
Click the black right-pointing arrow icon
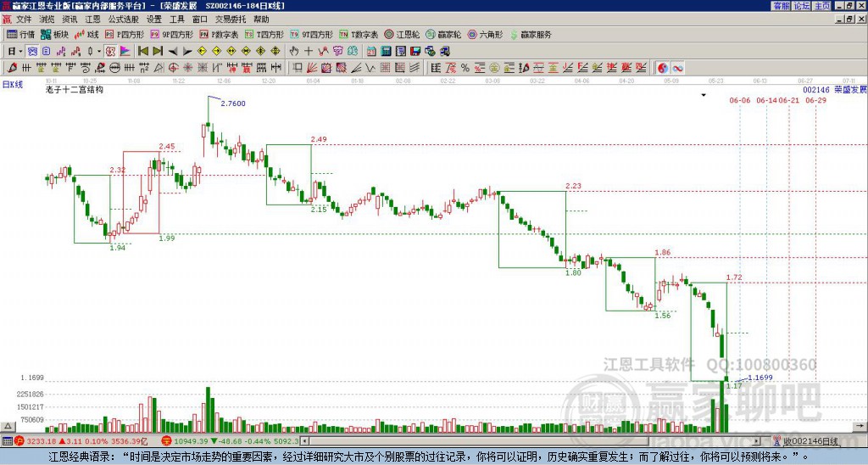click(187, 52)
